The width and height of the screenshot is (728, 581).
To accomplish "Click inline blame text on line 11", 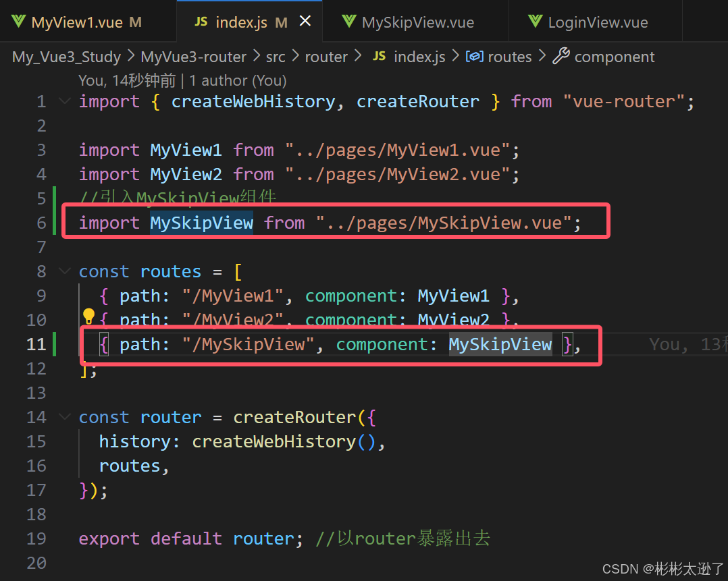I will 688,344.
